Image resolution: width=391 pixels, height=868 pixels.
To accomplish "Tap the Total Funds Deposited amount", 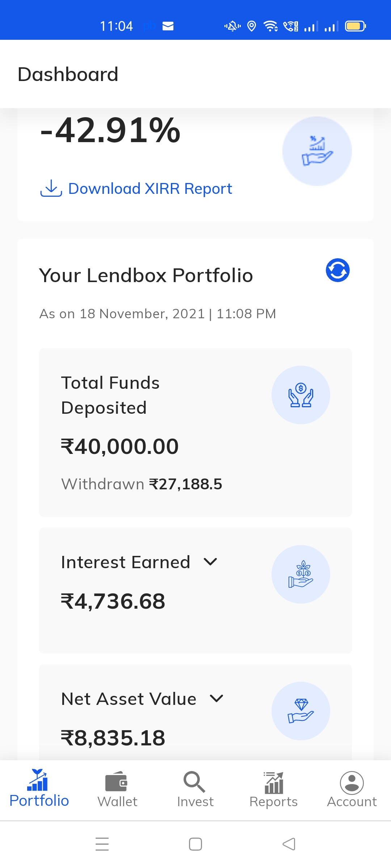I will [120, 446].
